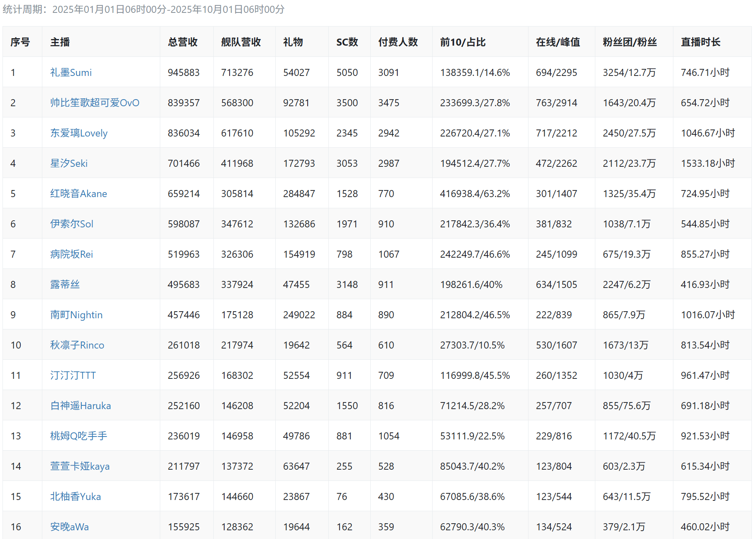Open the 病院坂Rei link
This screenshot has width=756, height=539.
pos(71,254)
